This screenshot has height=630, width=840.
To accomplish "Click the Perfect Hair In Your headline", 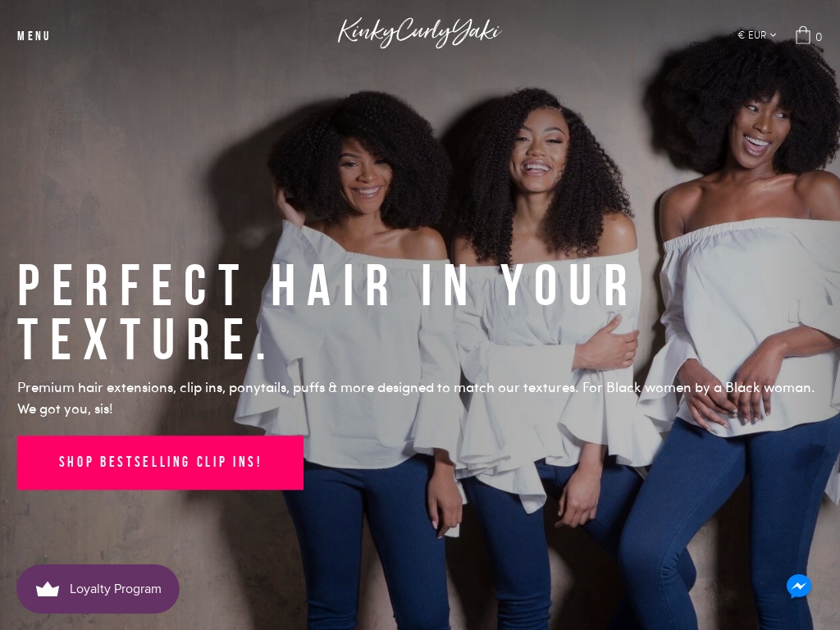I will click(x=324, y=285).
